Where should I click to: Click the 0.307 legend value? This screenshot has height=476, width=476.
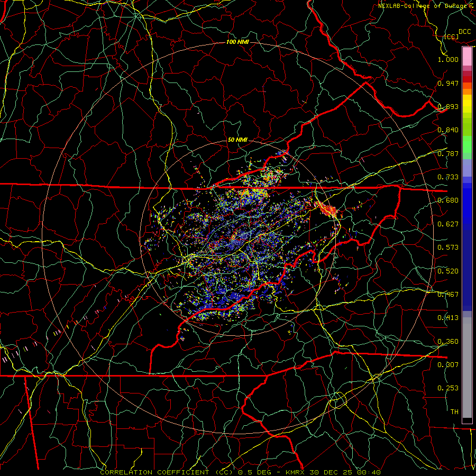click(x=448, y=365)
